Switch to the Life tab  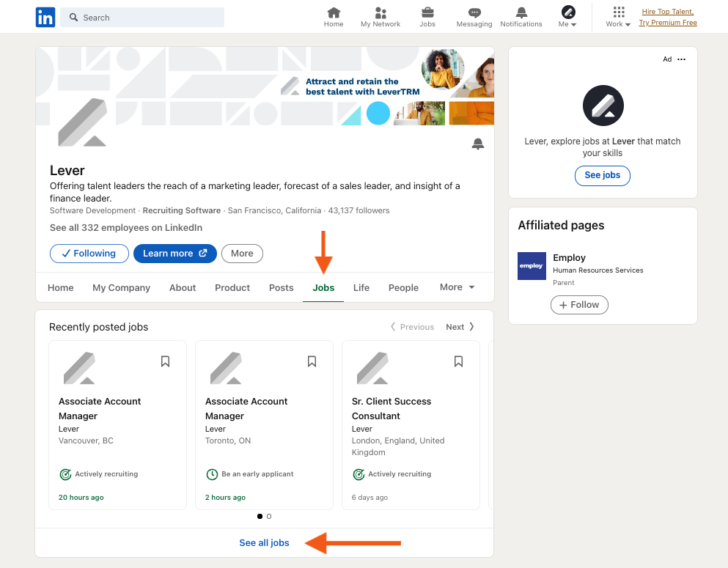pyautogui.click(x=361, y=288)
